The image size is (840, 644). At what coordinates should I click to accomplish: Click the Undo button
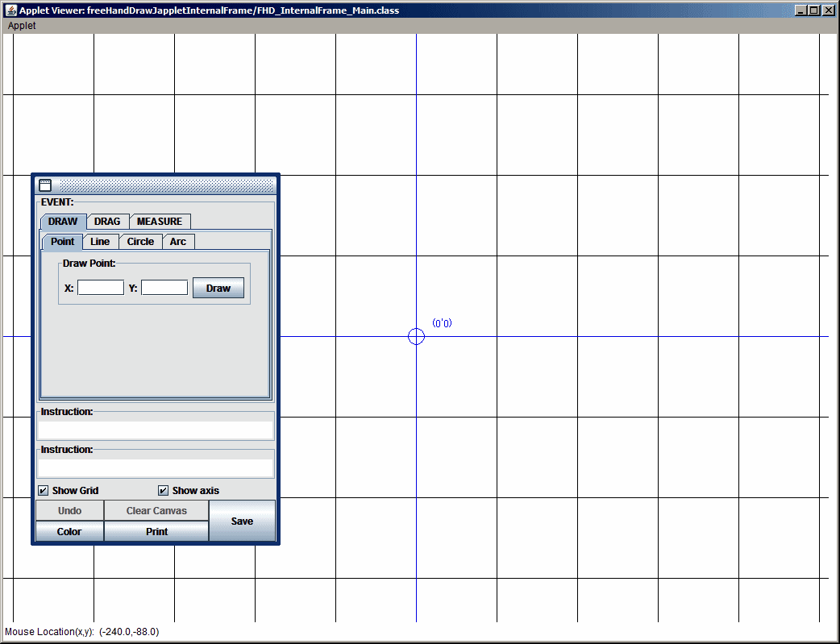(69, 510)
